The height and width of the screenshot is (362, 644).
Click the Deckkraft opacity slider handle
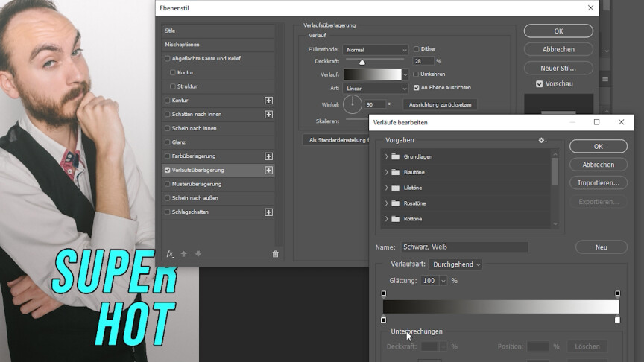(x=362, y=63)
